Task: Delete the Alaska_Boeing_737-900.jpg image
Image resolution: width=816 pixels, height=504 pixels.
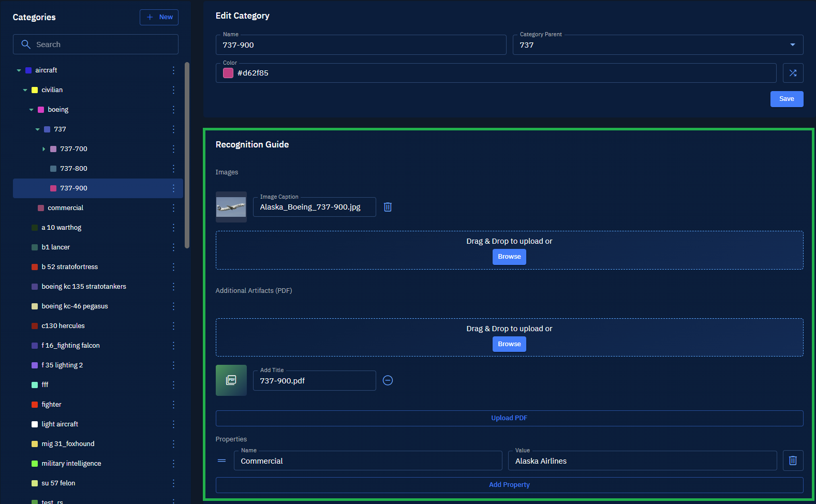Action: pyautogui.click(x=388, y=207)
